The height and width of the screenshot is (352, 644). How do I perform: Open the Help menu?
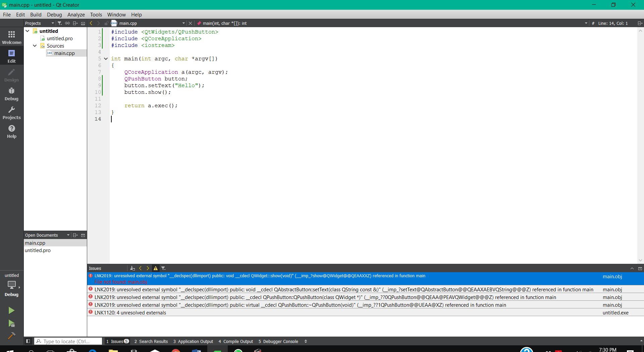click(137, 14)
